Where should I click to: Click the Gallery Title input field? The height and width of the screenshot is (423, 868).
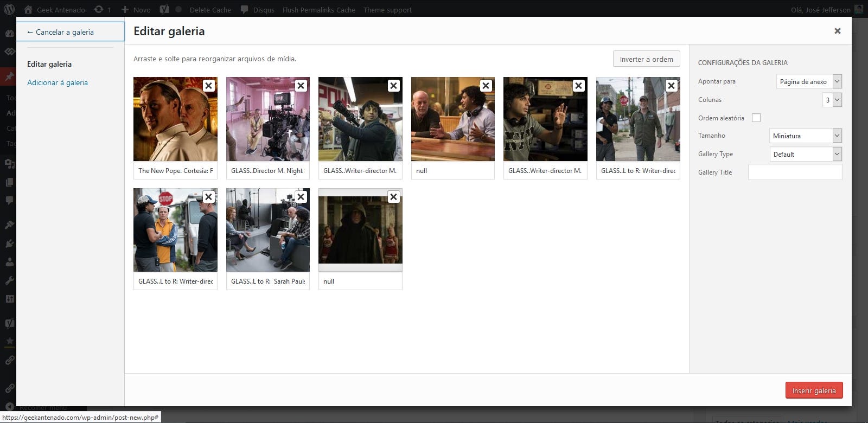coord(795,172)
